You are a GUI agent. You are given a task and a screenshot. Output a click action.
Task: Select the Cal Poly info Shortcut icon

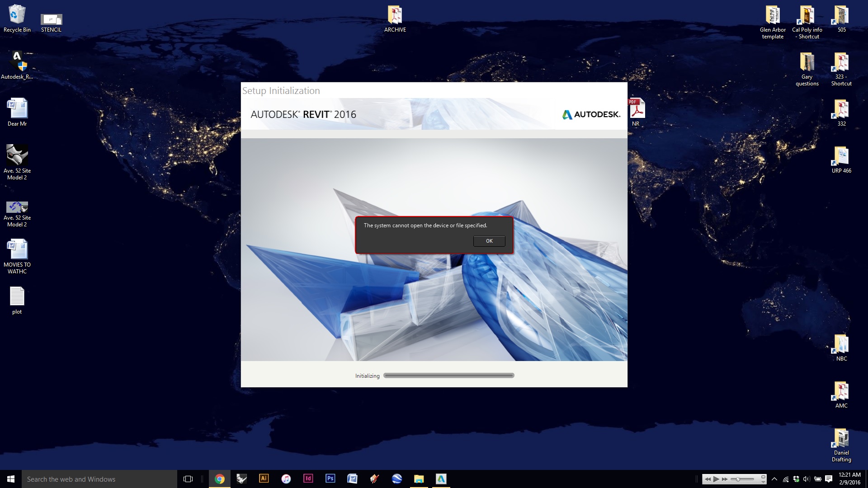click(807, 22)
